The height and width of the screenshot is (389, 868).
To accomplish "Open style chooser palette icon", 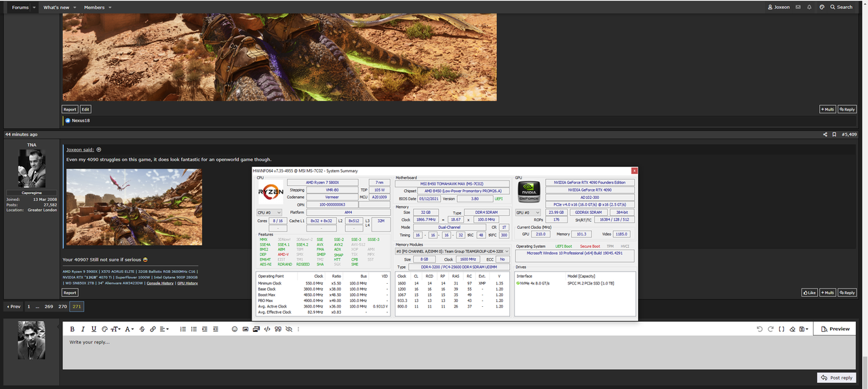I will tap(822, 7).
